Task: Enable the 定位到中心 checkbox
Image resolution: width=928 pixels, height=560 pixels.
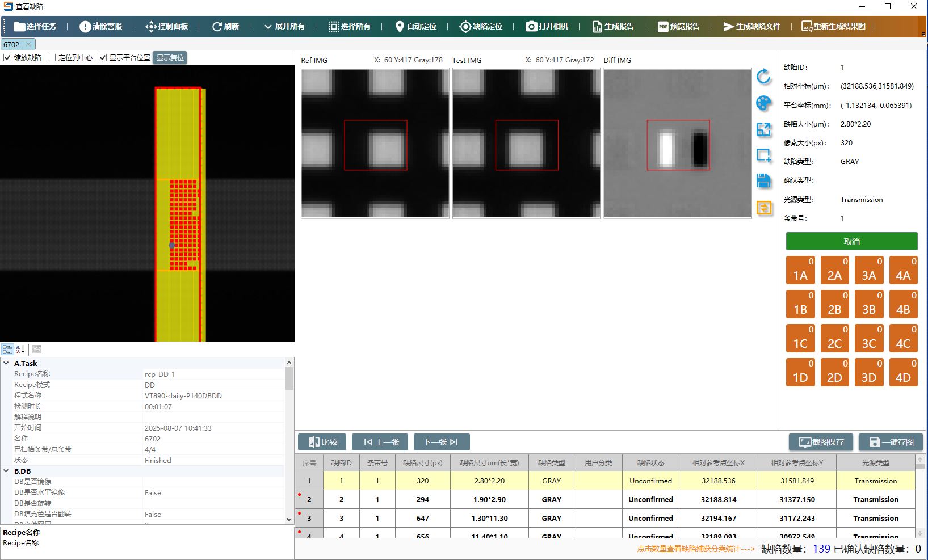Action: (52, 58)
